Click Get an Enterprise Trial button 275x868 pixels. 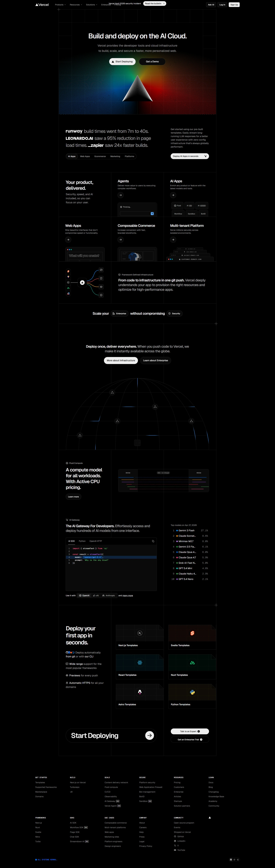(190, 740)
